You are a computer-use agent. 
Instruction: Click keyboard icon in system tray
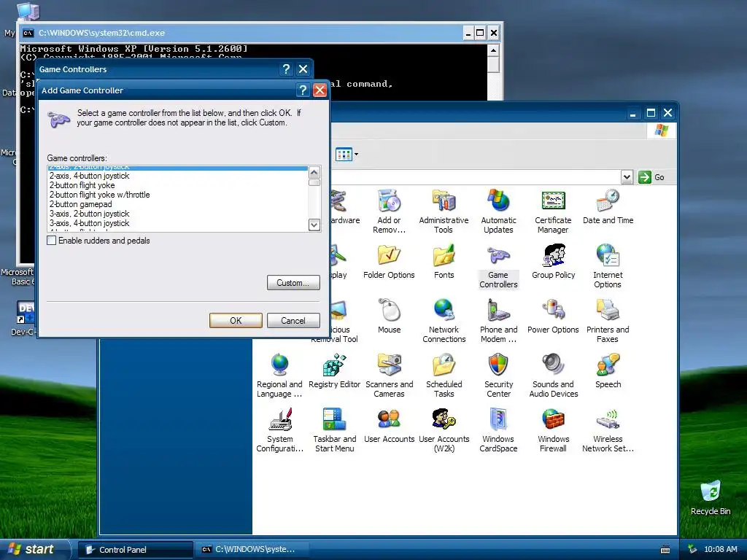coord(665,550)
